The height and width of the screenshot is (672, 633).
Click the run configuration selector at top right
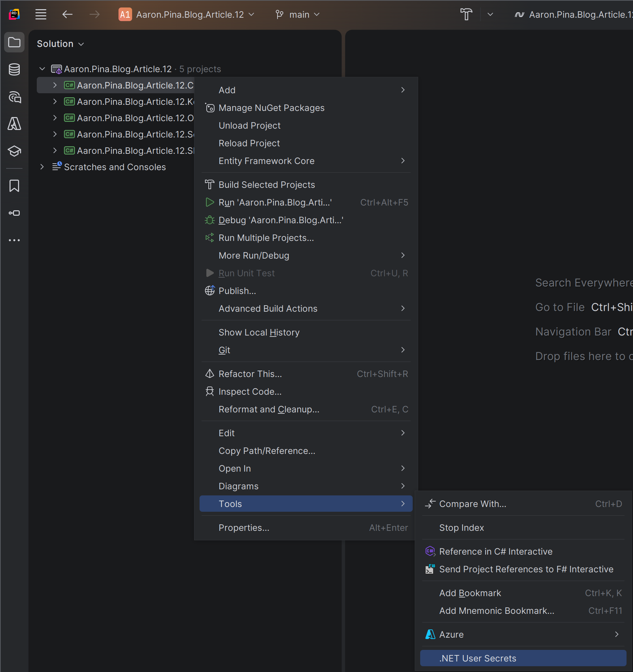point(573,14)
